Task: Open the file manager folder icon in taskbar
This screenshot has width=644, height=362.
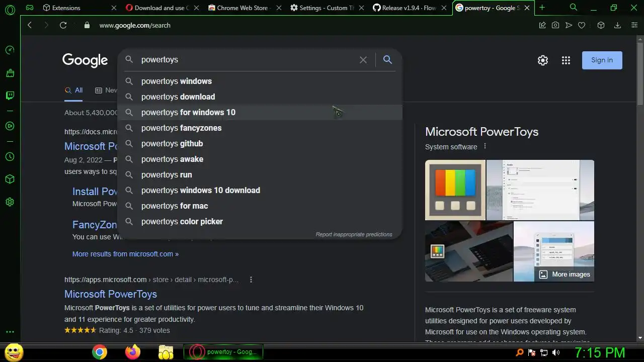Action: click(x=166, y=352)
